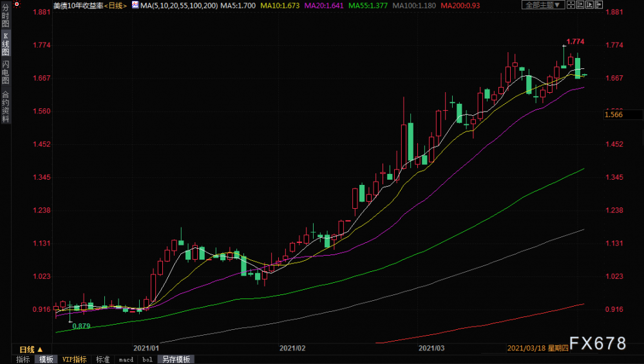644x364 pixels.
Task: Click the right axis 0.916 label
Action: (x=614, y=309)
